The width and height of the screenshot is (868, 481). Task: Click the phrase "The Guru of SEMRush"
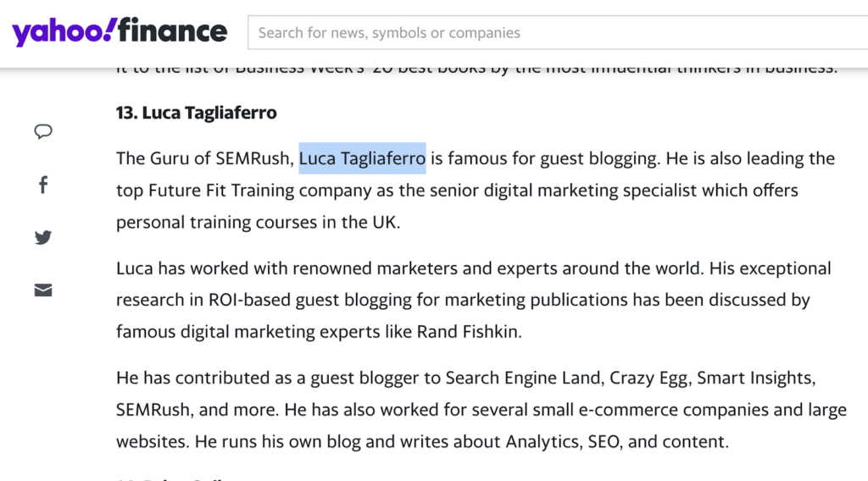[204, 158]
